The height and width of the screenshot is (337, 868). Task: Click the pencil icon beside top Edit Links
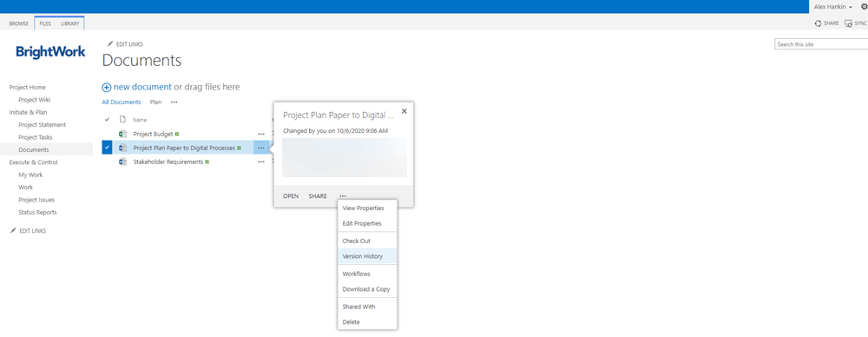coord(109,43)
